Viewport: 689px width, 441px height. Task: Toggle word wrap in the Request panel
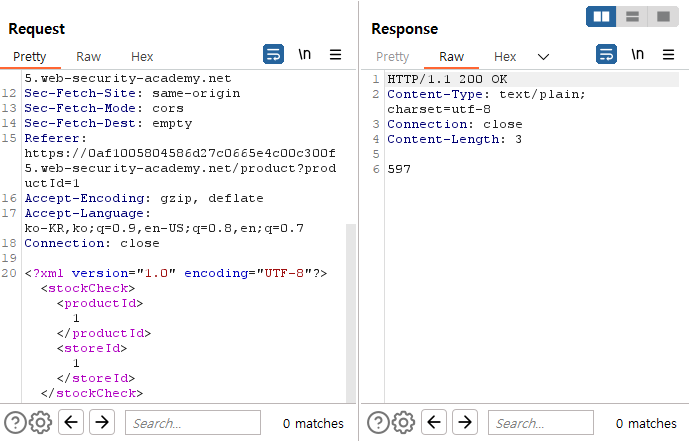click(x=273, y=54)
